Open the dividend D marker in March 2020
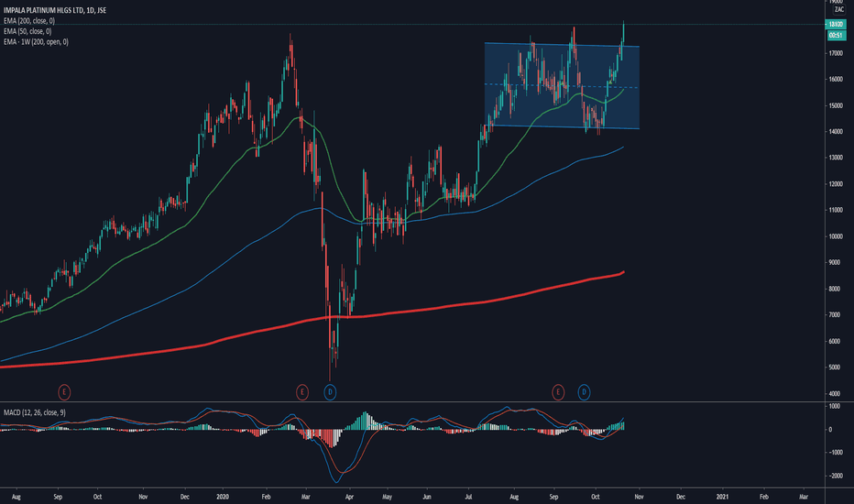Image resolution: width=854 pixels, height=504 pixels. click(330, 392)
